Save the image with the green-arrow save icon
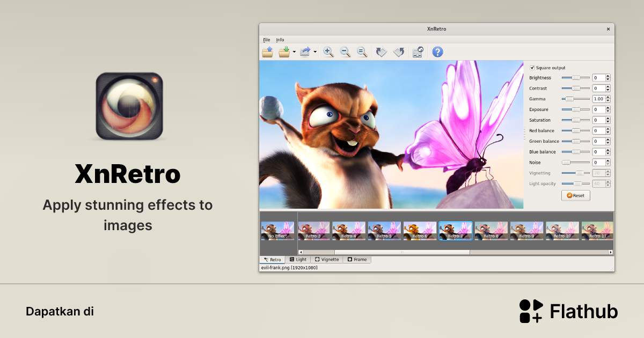The height and width of the screenshot is (338, 644). click(284, 52)
